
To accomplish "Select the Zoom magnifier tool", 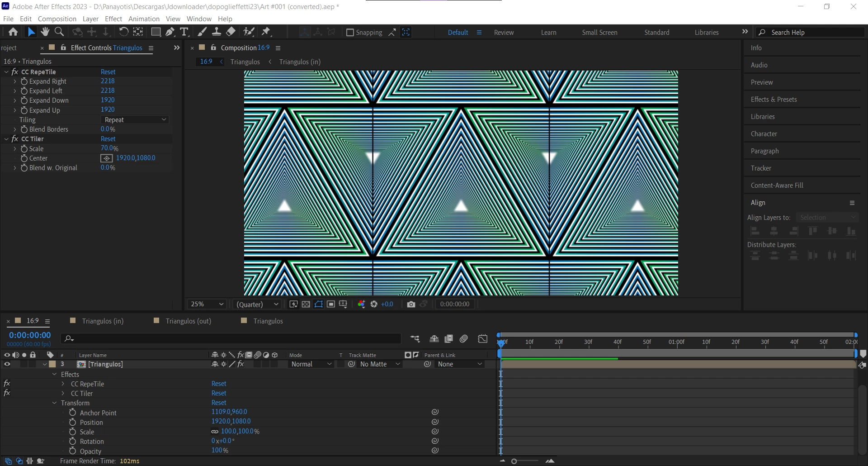I will click(x=59, y=32).
